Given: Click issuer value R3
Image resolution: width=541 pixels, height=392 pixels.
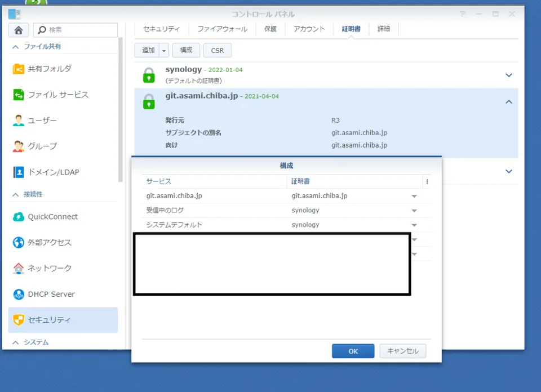Looking at the screenshot, I should (335, 121).
